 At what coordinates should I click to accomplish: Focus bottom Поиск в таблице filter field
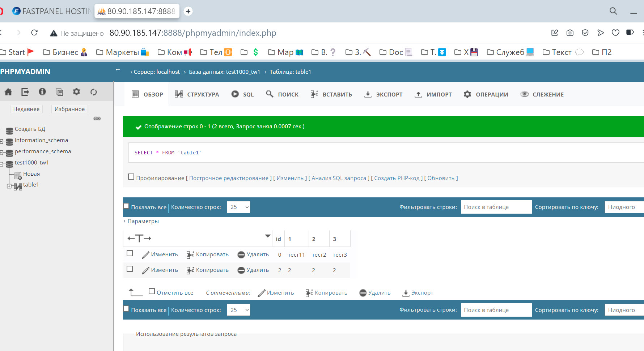496,310
